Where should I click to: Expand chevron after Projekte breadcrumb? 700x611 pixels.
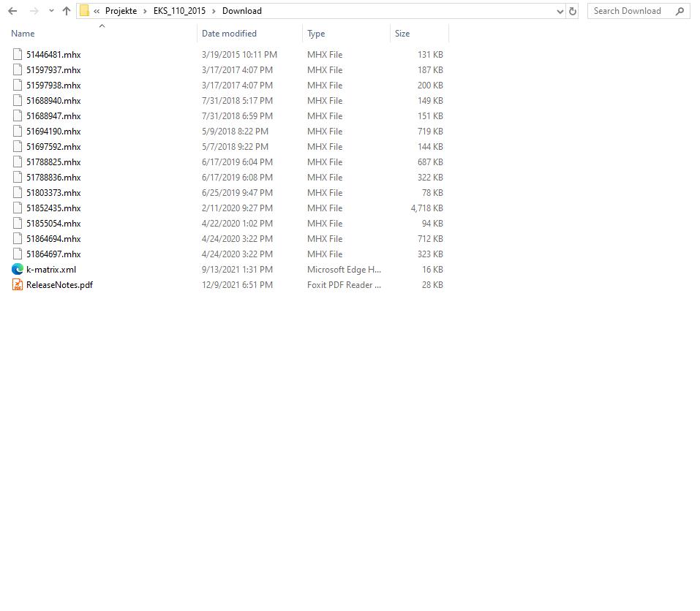tap(145, 11)
